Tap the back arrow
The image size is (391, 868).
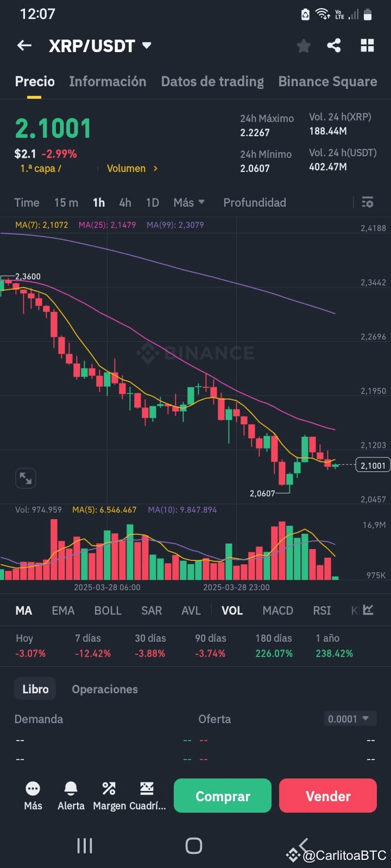click(24, 46)
